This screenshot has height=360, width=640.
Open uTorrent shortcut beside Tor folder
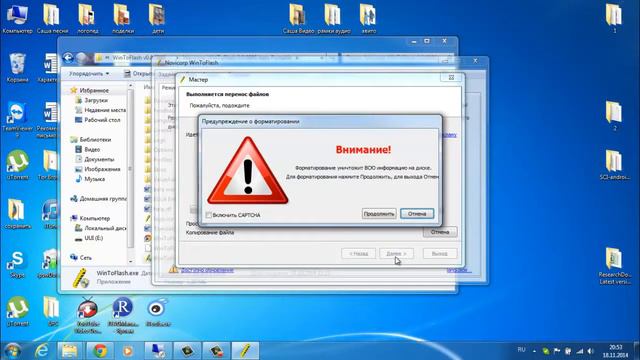[17, 165]
